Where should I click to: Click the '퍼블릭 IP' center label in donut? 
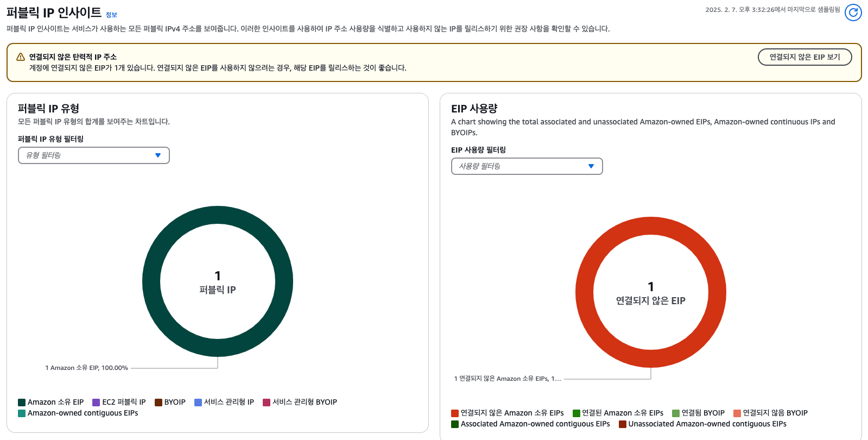click(218, 290)
